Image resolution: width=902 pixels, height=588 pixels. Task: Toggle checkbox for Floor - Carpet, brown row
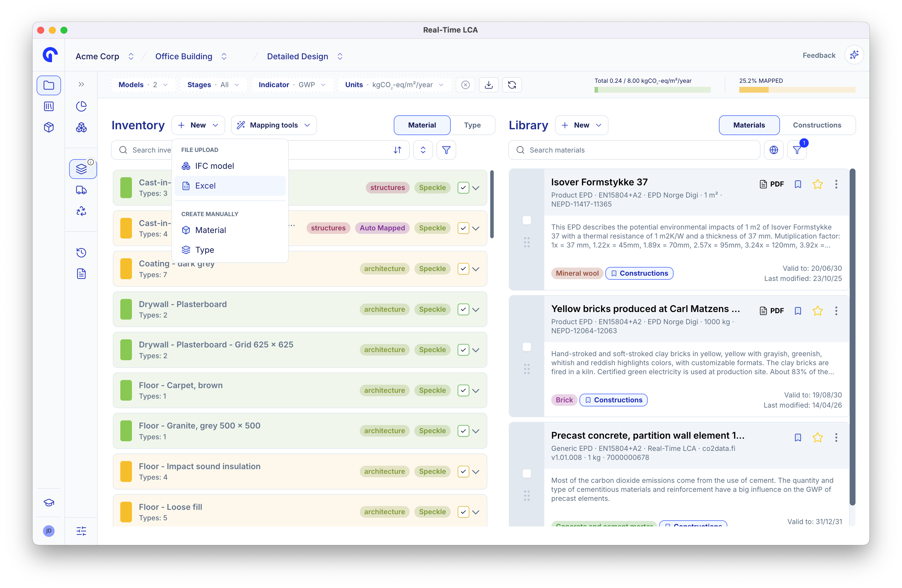tap(463, 390)
